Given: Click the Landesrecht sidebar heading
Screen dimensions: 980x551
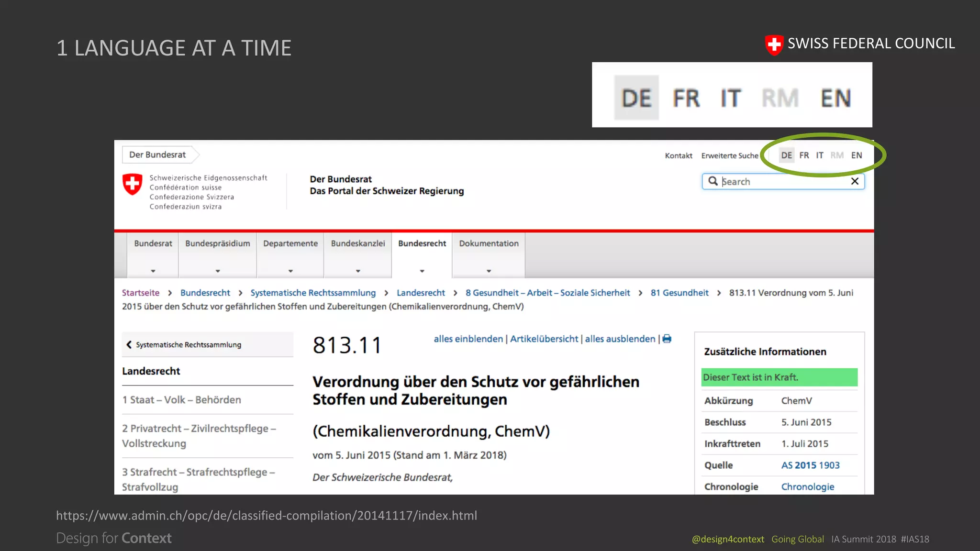Looking at the screenshot, I should (x=151, y=371).
